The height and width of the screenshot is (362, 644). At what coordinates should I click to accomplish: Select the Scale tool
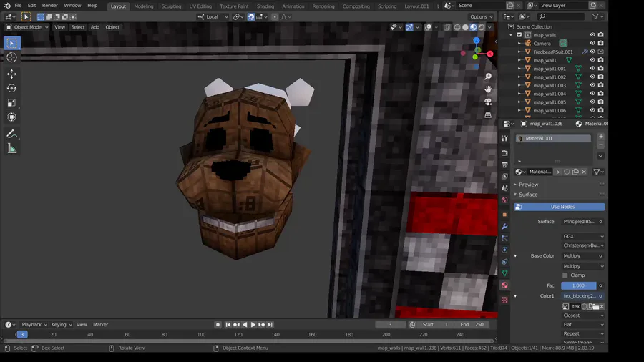click(11, 102)
